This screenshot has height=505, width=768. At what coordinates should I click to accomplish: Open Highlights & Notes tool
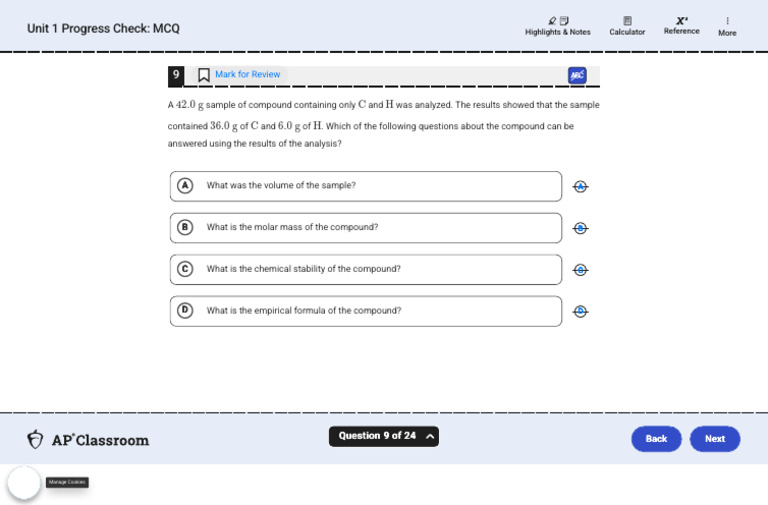pyautogui.click(x=557, y=26)
